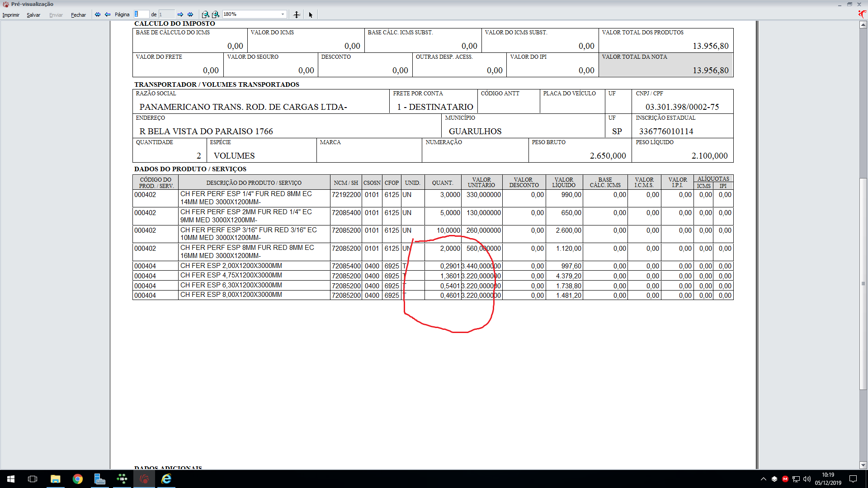
Task: Open Task View on the taskbar
Action: (33, 479)
